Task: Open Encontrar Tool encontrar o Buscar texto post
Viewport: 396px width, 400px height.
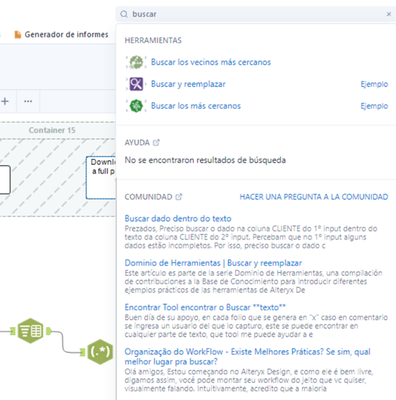Action: (x=205, y=307)
